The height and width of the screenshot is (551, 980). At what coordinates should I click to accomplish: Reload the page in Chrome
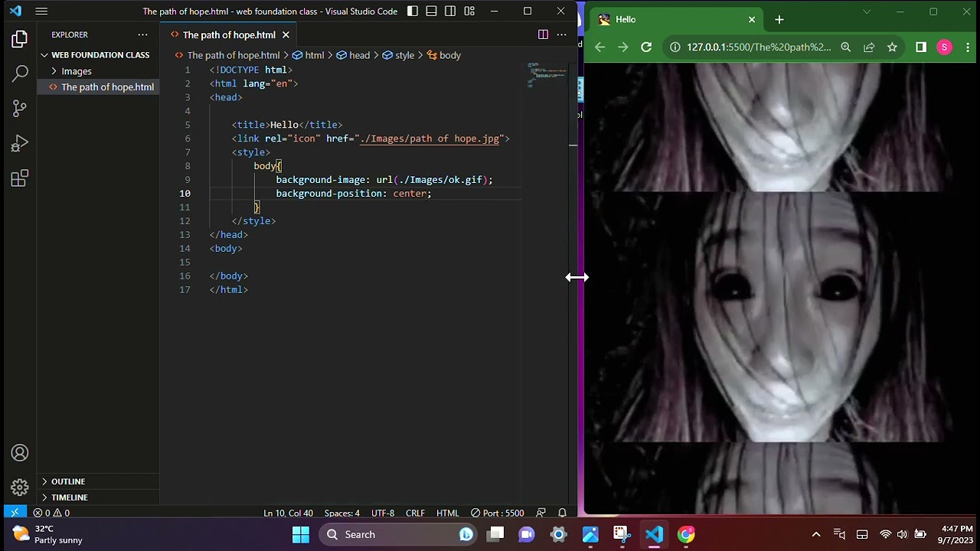tap(646, 47)
